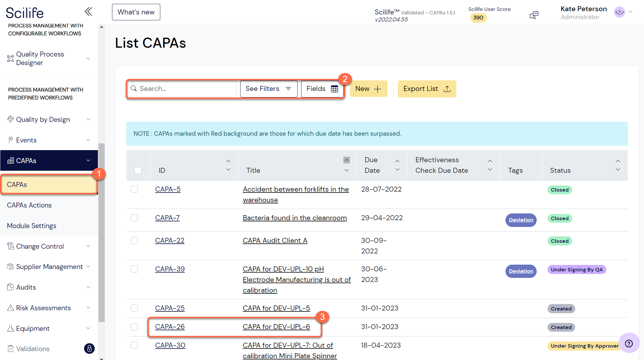
Task: Click the Deviation tag on CAPA-7
Action: click(521, 220)
